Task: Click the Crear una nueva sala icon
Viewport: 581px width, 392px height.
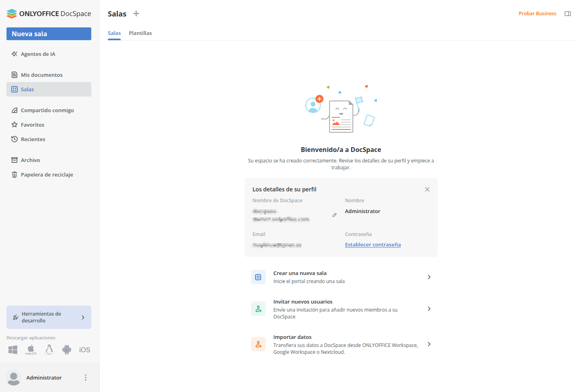Action: (258, 277)
